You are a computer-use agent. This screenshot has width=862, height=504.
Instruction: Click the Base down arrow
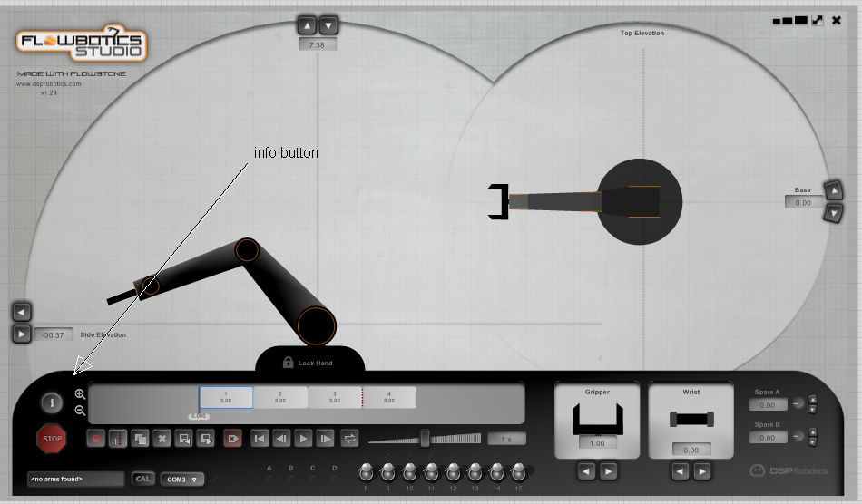point(833,213)
